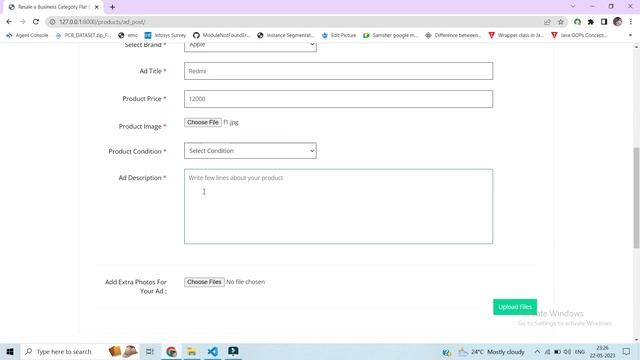Viewport: 640px width, 360px height.
Task: Open new tab with plus icon
Action: point(112,7)
